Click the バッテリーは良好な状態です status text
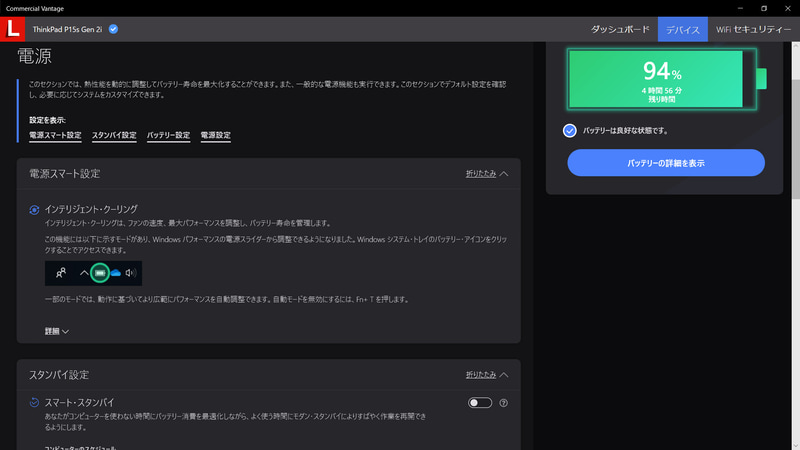 (626, 131)
